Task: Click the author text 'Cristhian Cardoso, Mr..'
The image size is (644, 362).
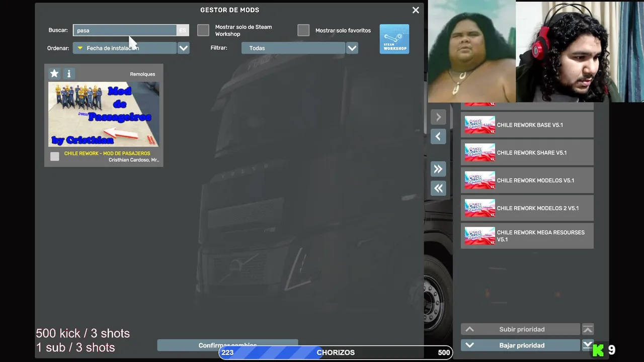Action: [134, 160]
